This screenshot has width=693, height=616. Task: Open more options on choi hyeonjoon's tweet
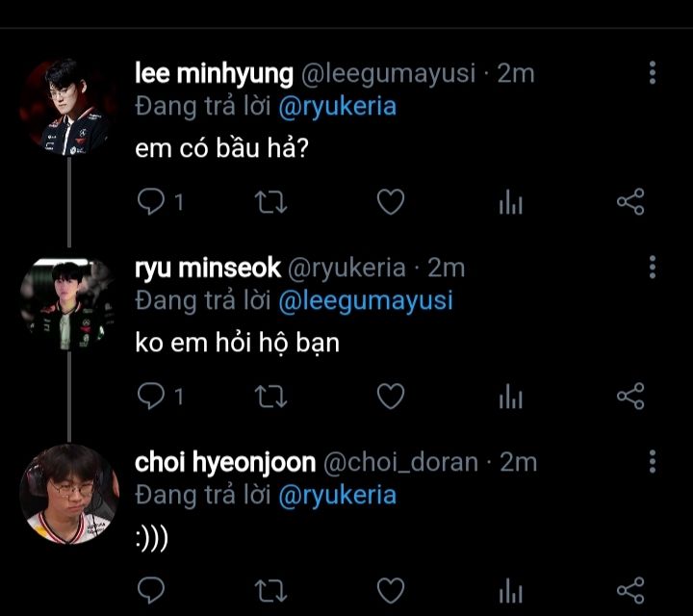pyautogui.click(x=653, y=461)
